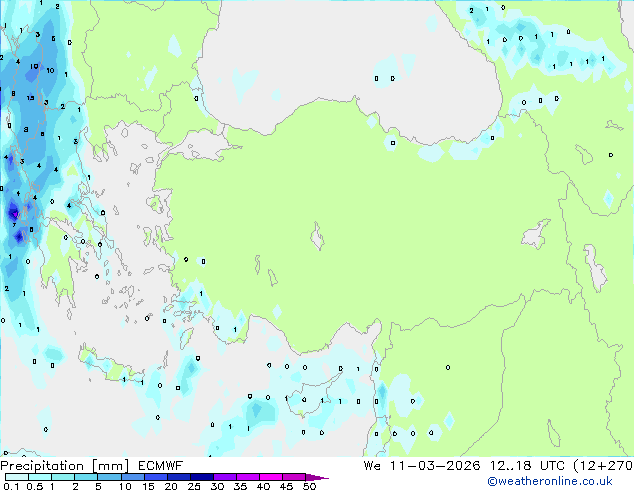
Task: Pick the 1–2 mm legend color segment
Action: point(63,477)
